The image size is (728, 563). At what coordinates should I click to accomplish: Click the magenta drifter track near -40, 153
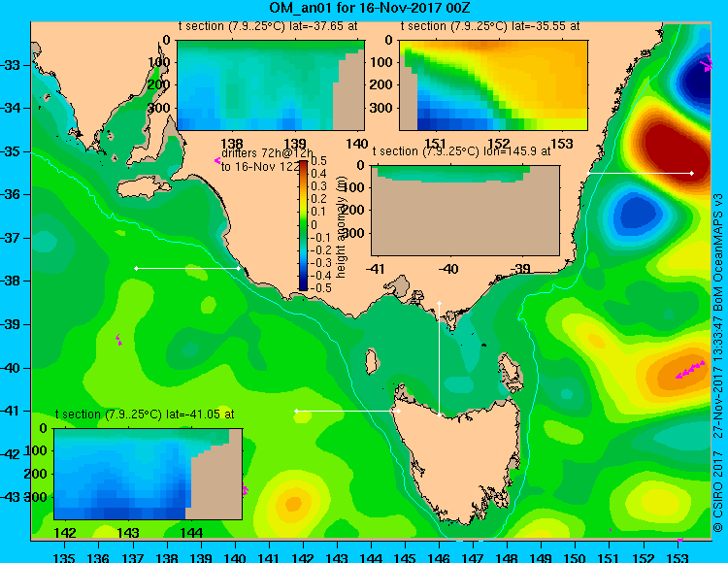(x=690, y=370)
